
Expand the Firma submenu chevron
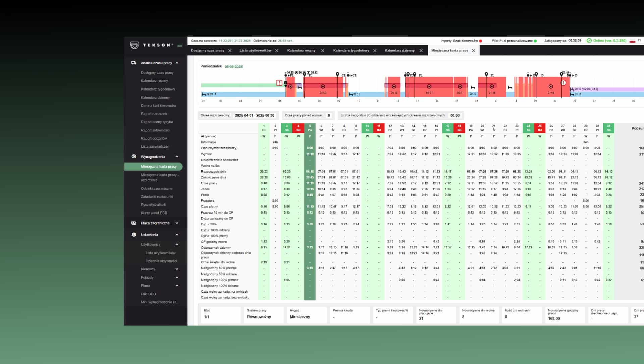coord(177,286)
